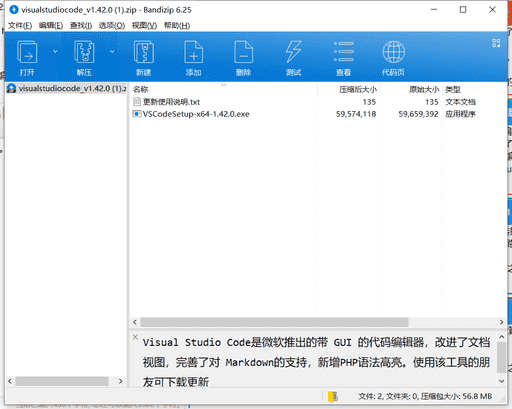
Task: Sort by the 类型 column header
Action: tap(474, 89)
